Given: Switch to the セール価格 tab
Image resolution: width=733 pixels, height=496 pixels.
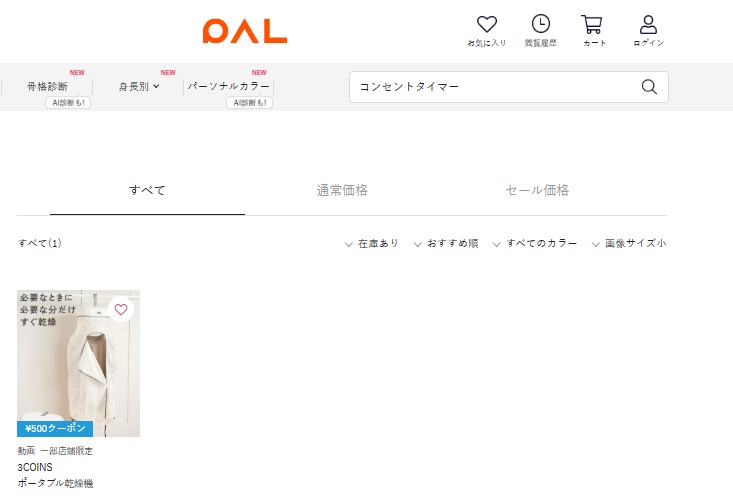Looking at the screenshot, I should point(537,190).
